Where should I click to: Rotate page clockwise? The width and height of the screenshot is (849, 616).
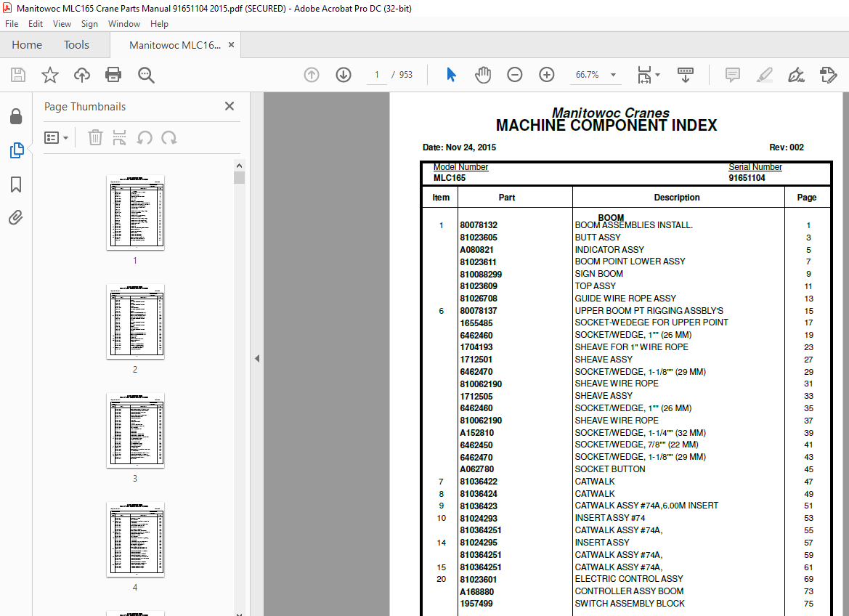[x=169, y=137]
